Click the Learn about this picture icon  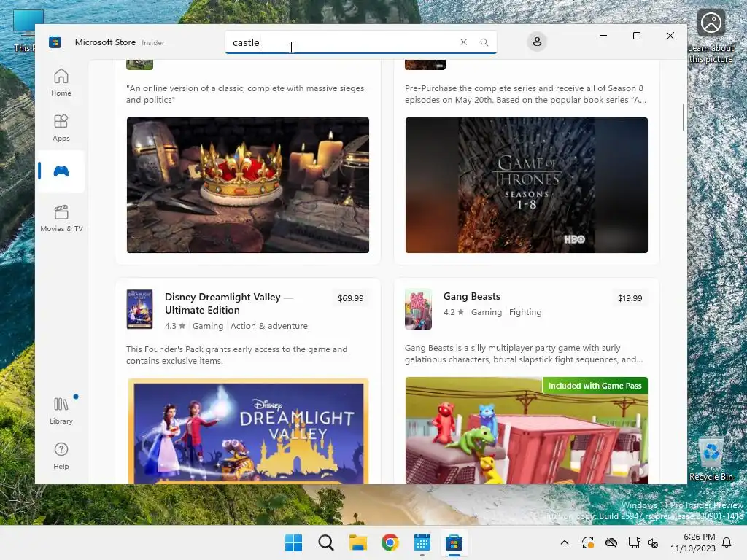coord(711,36)
